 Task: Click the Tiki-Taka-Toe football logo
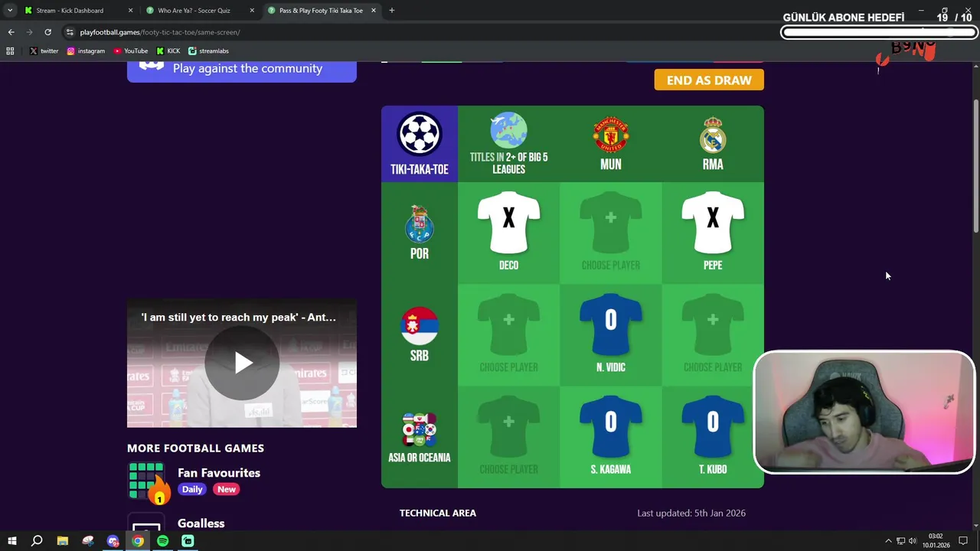coord(420,134)
